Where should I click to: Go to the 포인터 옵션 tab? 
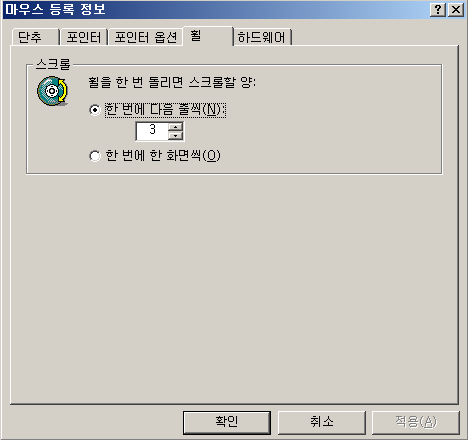[x=145, y=37]
